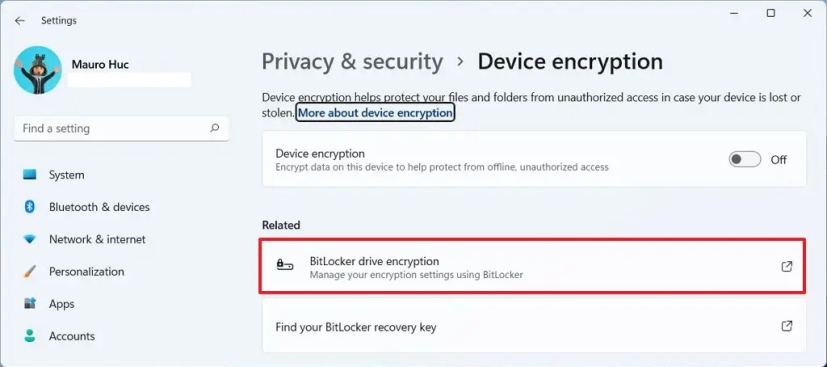The width and height of the screenshot is (827, 367).
Task: Click the back arrow in Settings
Action: click(20, 21)
